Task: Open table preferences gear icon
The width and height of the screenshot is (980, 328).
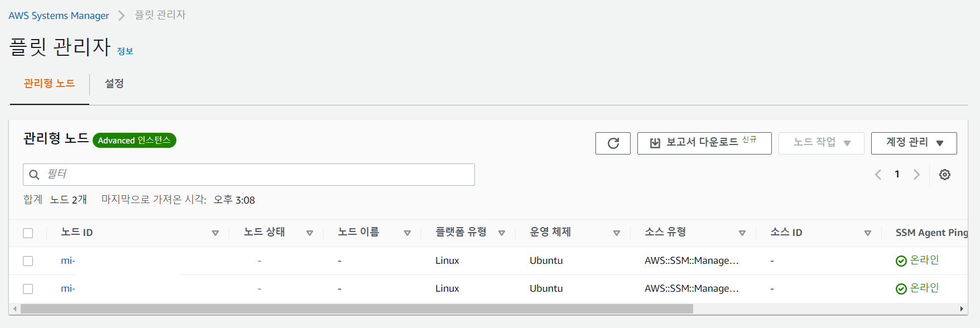Action: click(x=945, y=175)
